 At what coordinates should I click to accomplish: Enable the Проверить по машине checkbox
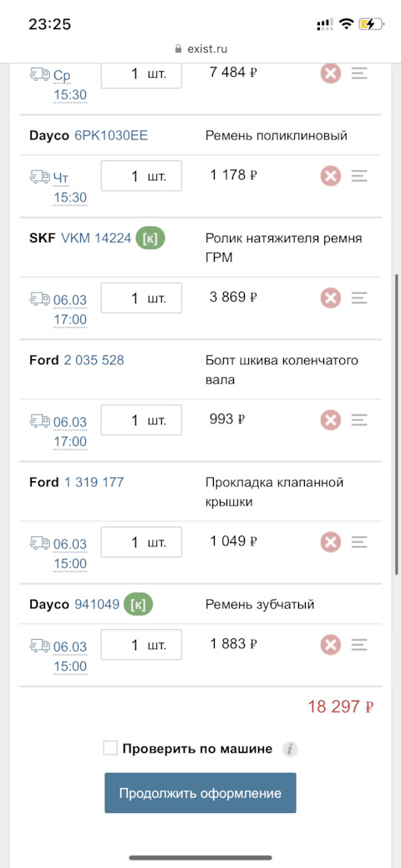(111, 749)
